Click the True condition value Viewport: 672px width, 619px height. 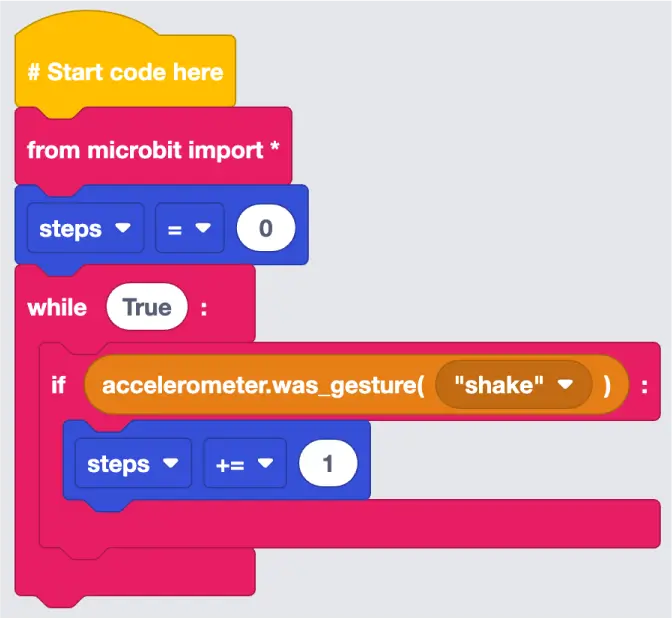pos(147,307)
